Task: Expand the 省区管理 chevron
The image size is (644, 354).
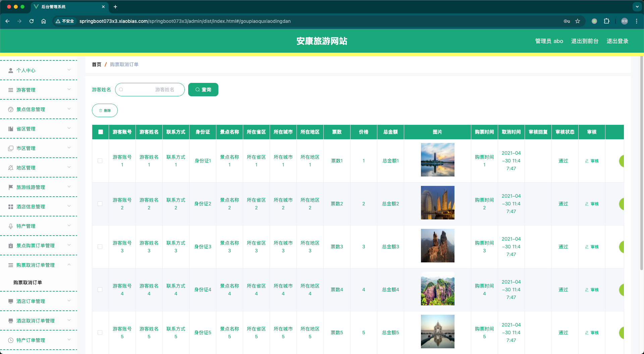Action: point(69,128)
